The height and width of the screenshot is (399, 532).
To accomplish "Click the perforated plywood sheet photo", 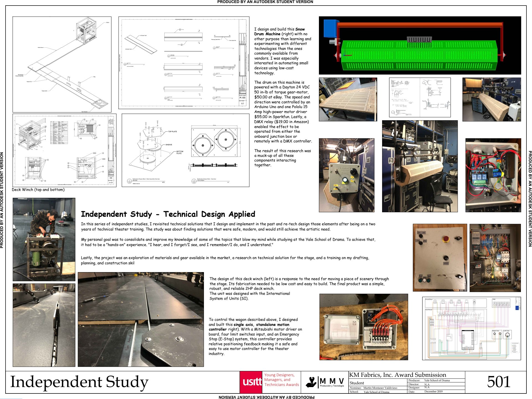I will click(x=348, y=99).
